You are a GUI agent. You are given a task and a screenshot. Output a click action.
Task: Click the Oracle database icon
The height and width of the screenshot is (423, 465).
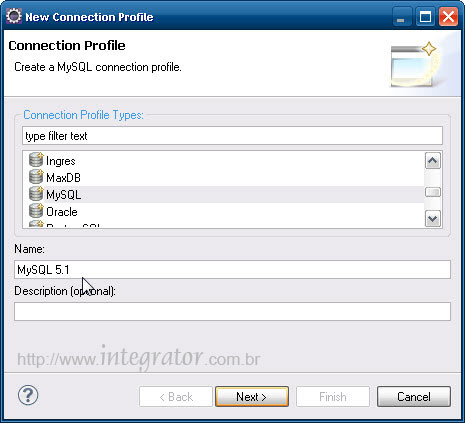click(36, 211)
